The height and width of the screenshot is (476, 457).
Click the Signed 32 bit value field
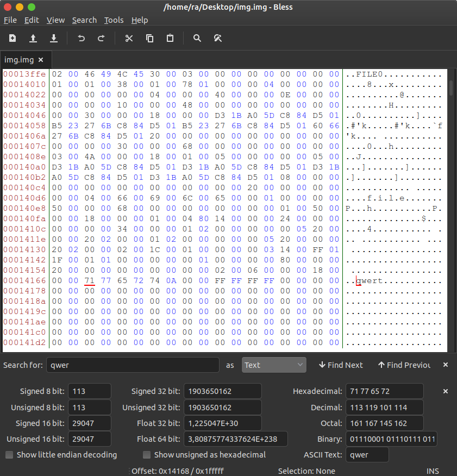click(223, 391)
